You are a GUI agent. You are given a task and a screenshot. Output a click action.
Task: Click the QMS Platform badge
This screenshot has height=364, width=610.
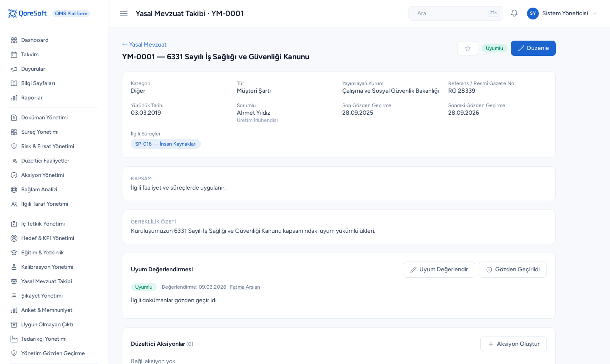coord(71,14)
